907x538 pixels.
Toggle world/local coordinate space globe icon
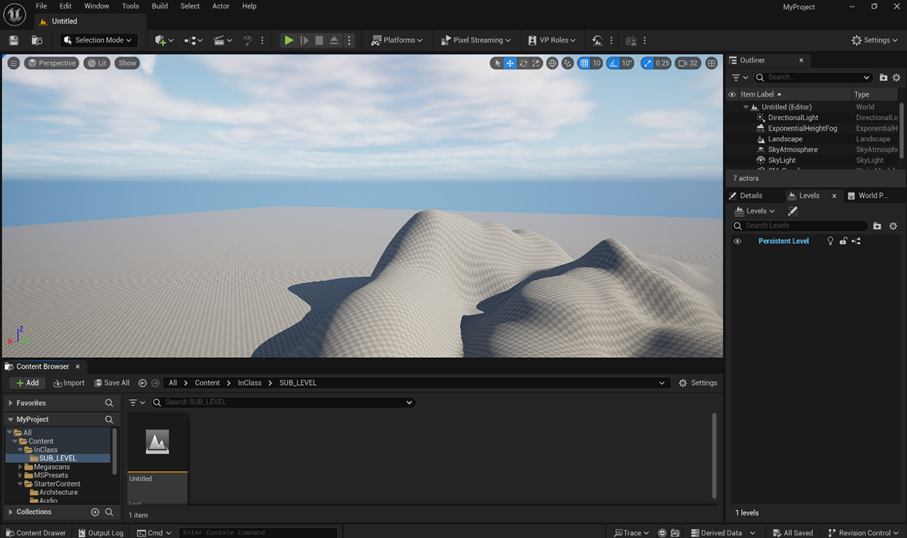(552, 63)
